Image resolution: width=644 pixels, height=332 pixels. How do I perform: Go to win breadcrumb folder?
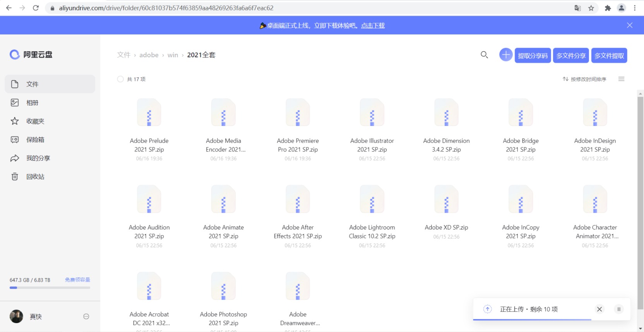[x=173, y=55]
